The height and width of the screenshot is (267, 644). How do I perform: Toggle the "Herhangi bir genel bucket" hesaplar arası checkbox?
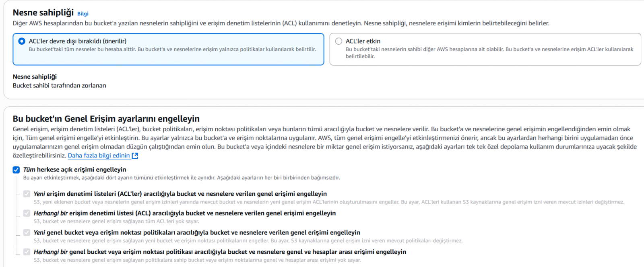(x=27, y=252)
